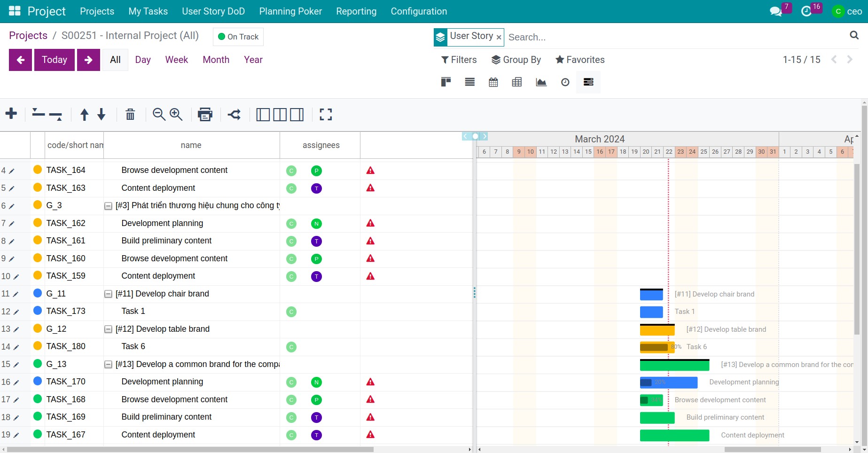Click the Development planning 20% progress bar
Viewport: 868px width, 453px height.
669,383
